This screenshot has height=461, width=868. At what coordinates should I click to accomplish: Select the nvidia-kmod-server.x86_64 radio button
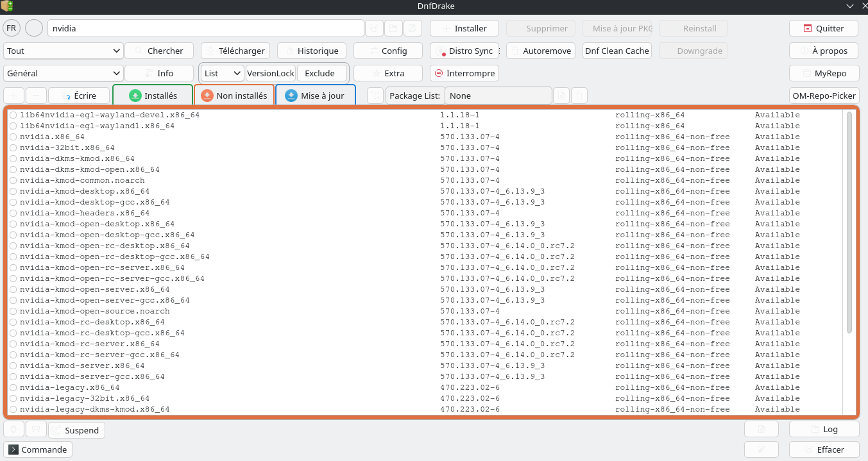click(x=13, y=365)
